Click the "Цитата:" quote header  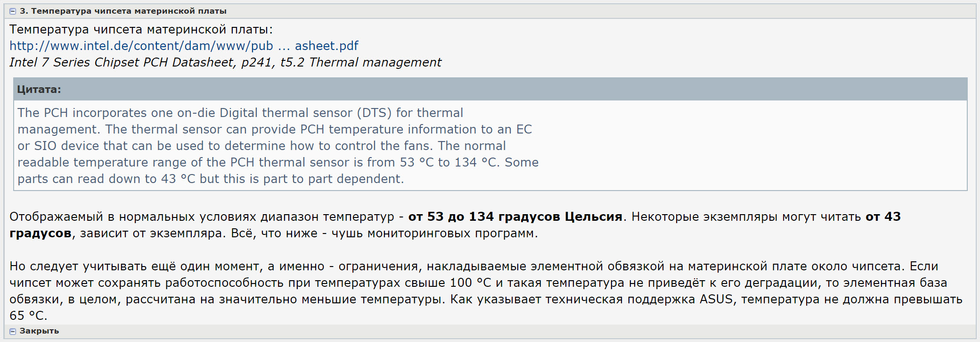pyautogui.click(x=39, y=89)
